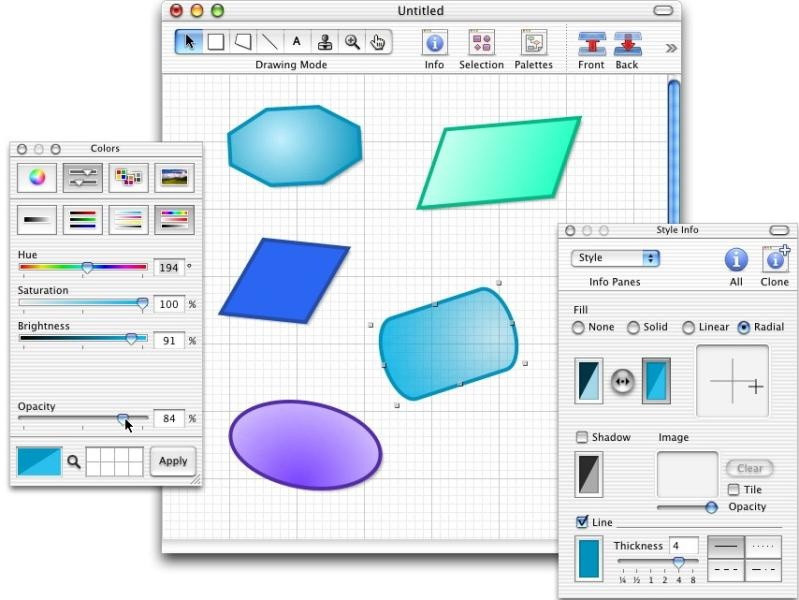Click the Opacity value field showing 84
The width and height of the screenshot is (799, 600).
[169, 419]
